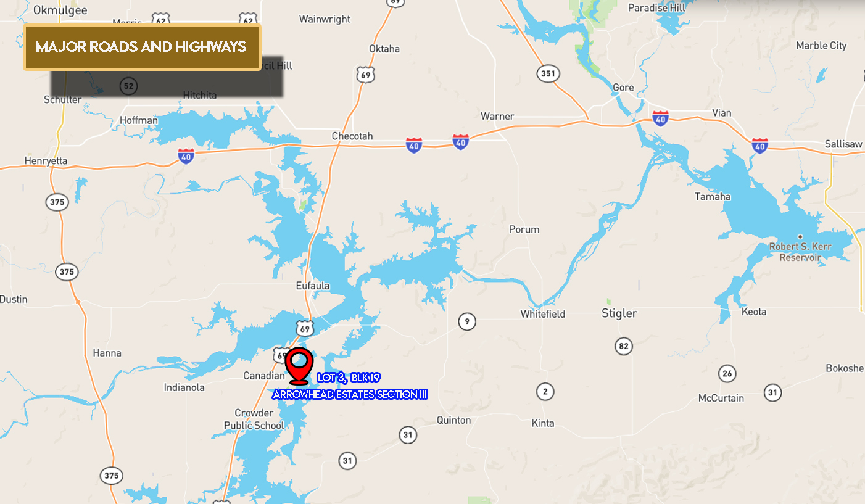
Task: Select the Eufaula city label
Action: pos(313,286)
